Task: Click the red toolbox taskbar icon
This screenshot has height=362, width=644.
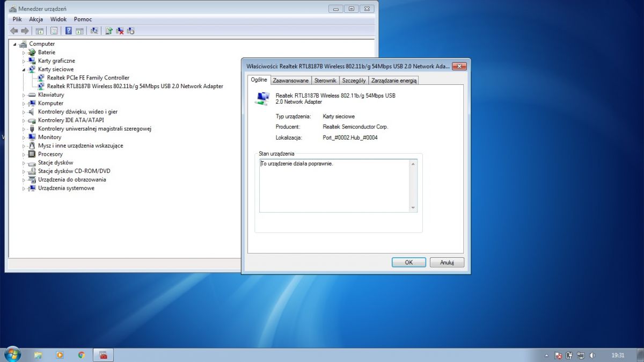Action: (x=103, y=355)
